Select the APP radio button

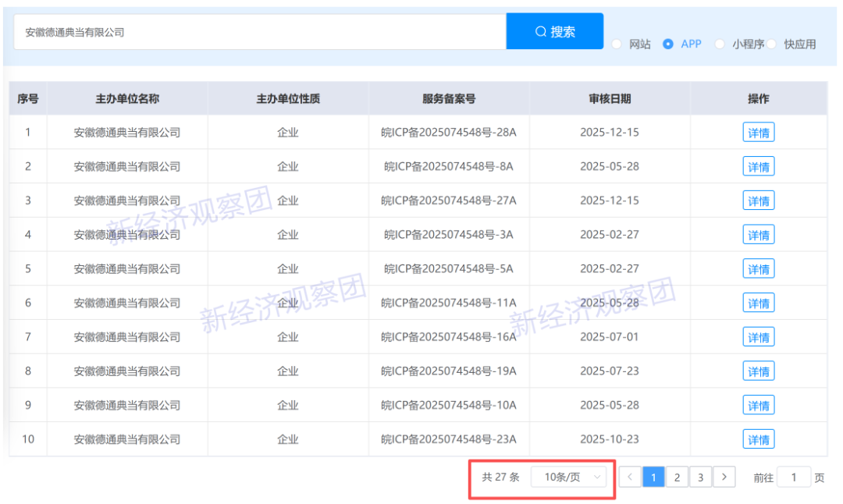(668, 44)
